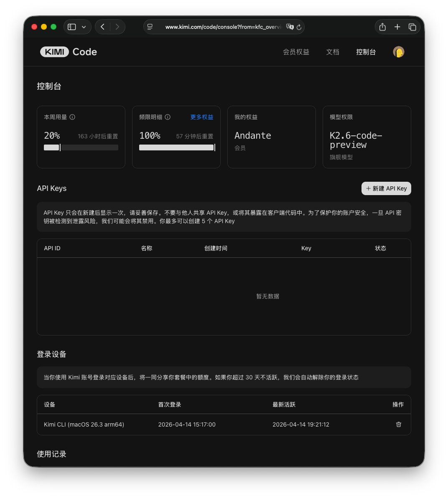Screen dimensions: 448x498
Task: Click the K2.6-code-preview model text
Action: 356,140
